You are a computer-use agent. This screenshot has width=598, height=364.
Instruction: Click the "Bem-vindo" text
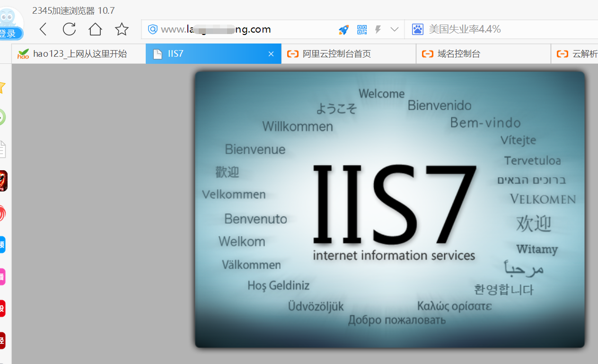[x=485, y=123]
